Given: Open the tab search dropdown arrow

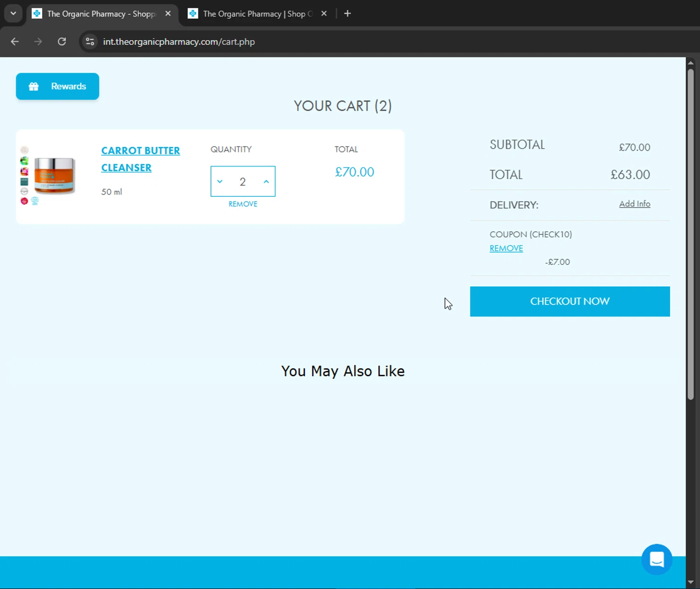Looking at the screenshot, I should (x=13, y=14).
